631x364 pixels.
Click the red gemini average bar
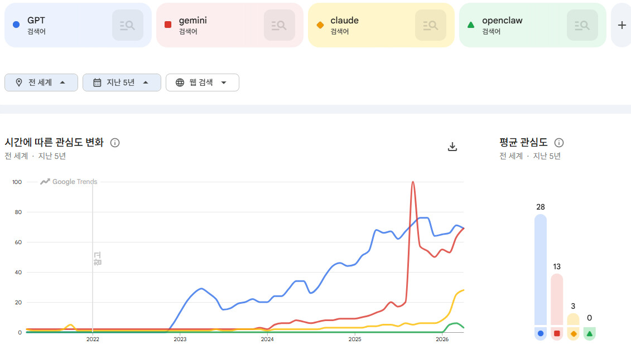click(557, 300)
